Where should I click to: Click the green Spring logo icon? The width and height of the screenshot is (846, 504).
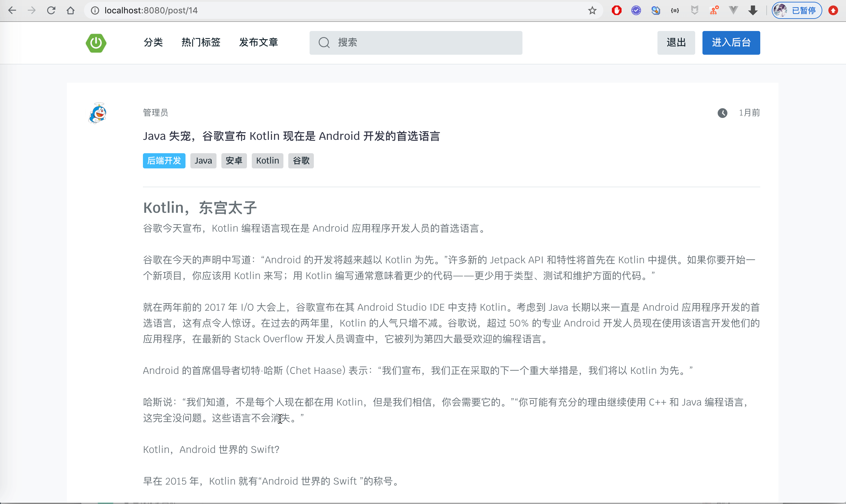tap(96, 43)
